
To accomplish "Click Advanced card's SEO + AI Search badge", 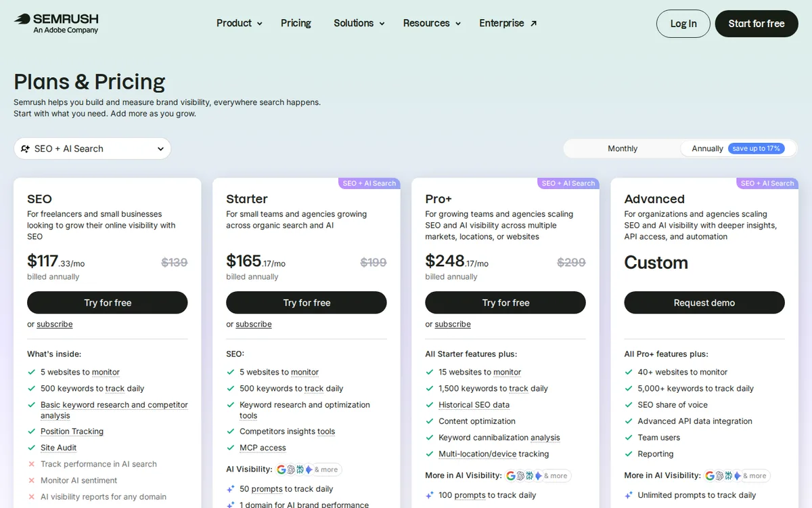I will [767, 184].
